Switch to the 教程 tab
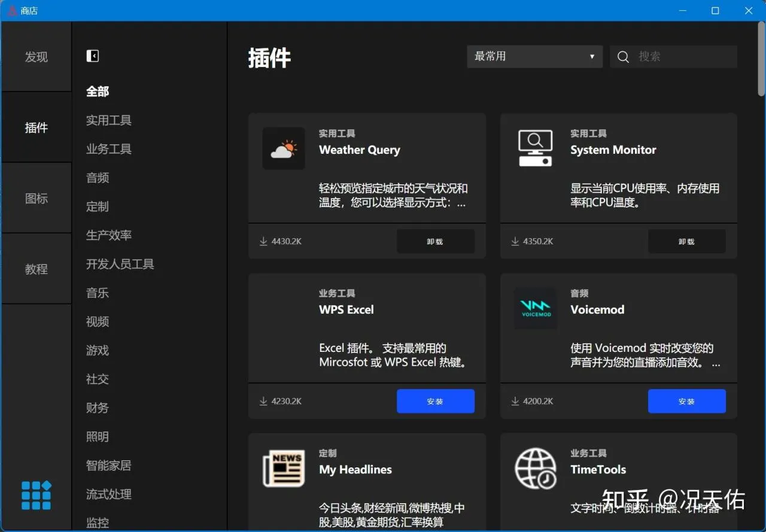 (x=37, y=269)
